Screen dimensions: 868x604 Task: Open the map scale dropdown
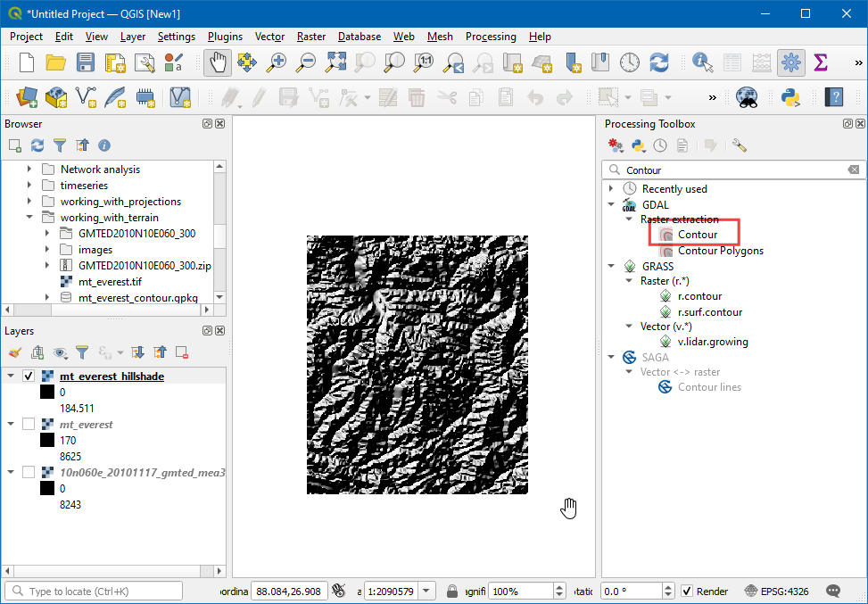[x=426, y=592]
